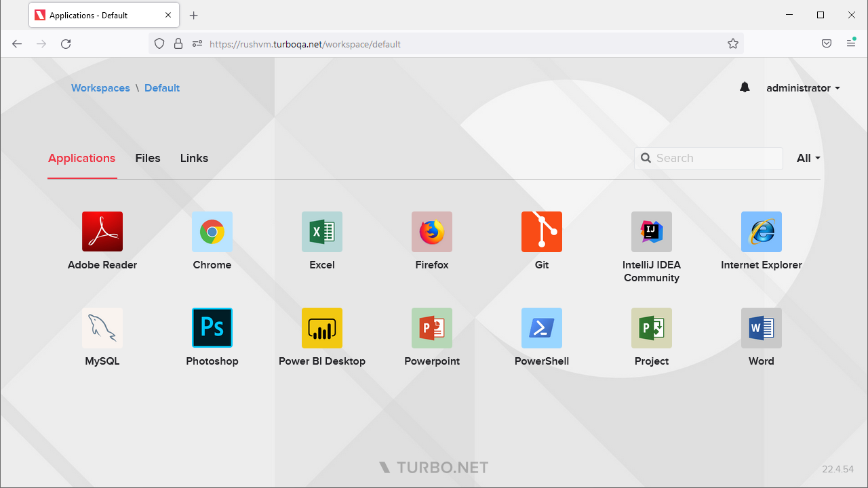Launch the PowerShell application icon
The height and width of the screenshot is (488, 868).
(542, 328)
